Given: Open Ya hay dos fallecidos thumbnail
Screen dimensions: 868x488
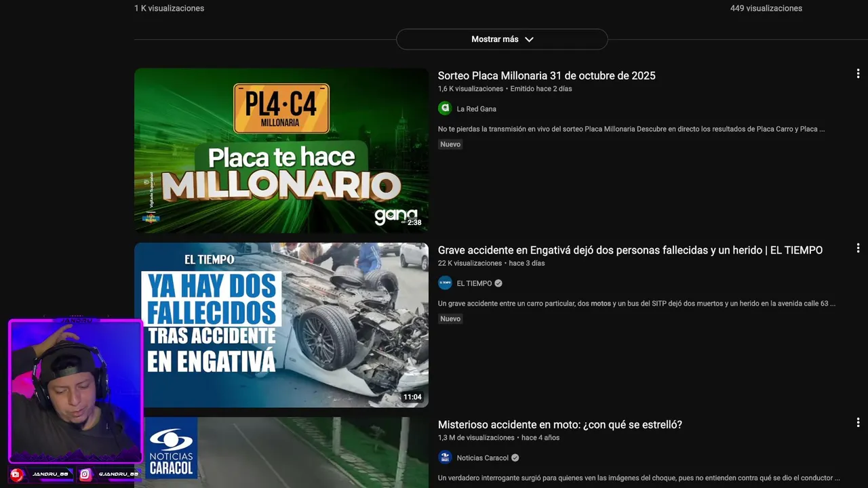Looking at the screenshot, I should [x=281, y=325].
